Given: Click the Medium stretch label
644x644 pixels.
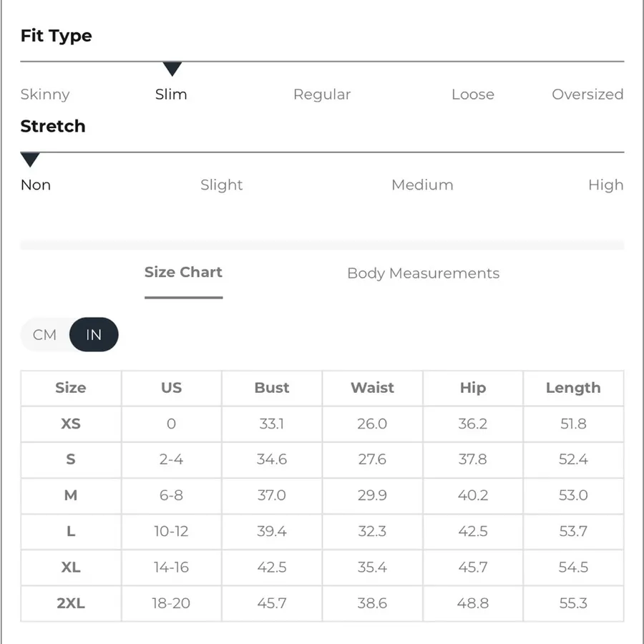Looking at the screenshot, I should point(422,185).
